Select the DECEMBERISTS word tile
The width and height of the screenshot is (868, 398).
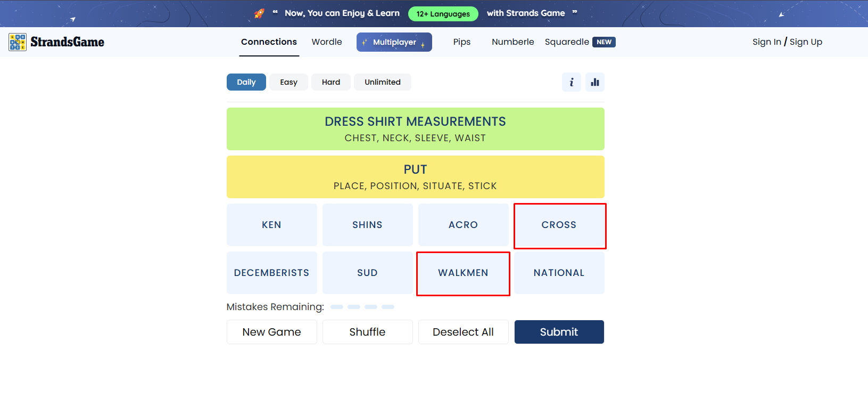[x=271, y=273]
